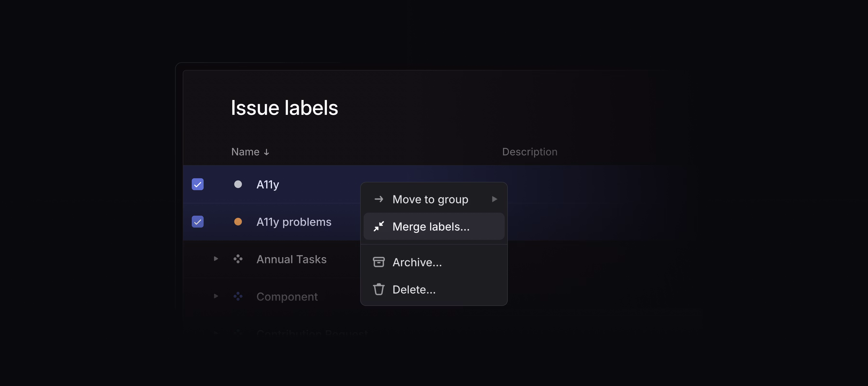Click the Annual Tasks group name

pyautogui.click(x=292, y=259)
